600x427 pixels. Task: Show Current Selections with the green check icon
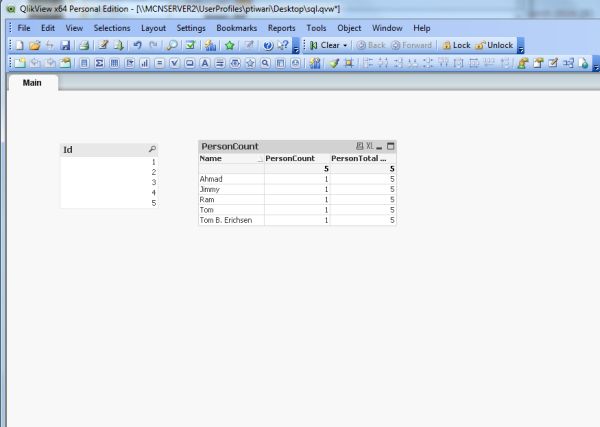[191, 45]
